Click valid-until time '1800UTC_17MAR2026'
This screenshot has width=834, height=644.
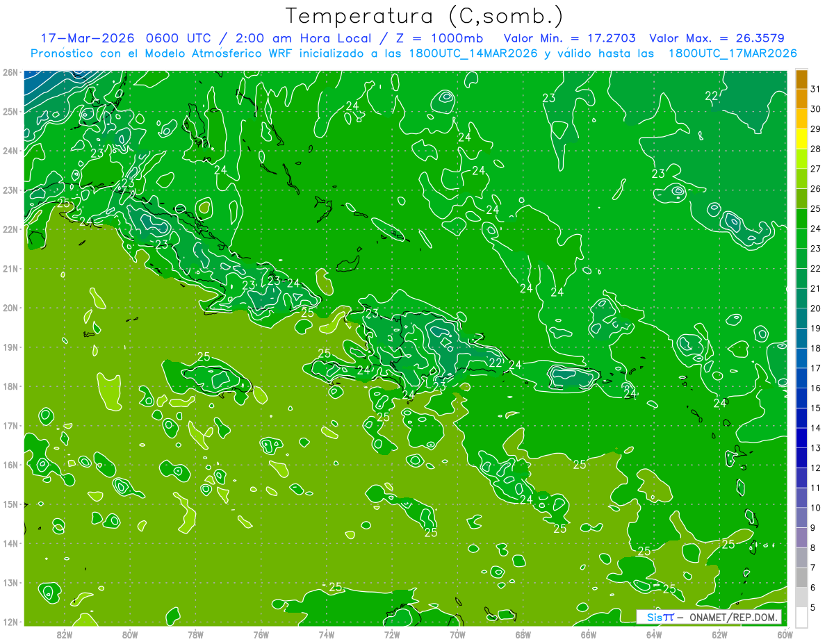pos(733,53)
